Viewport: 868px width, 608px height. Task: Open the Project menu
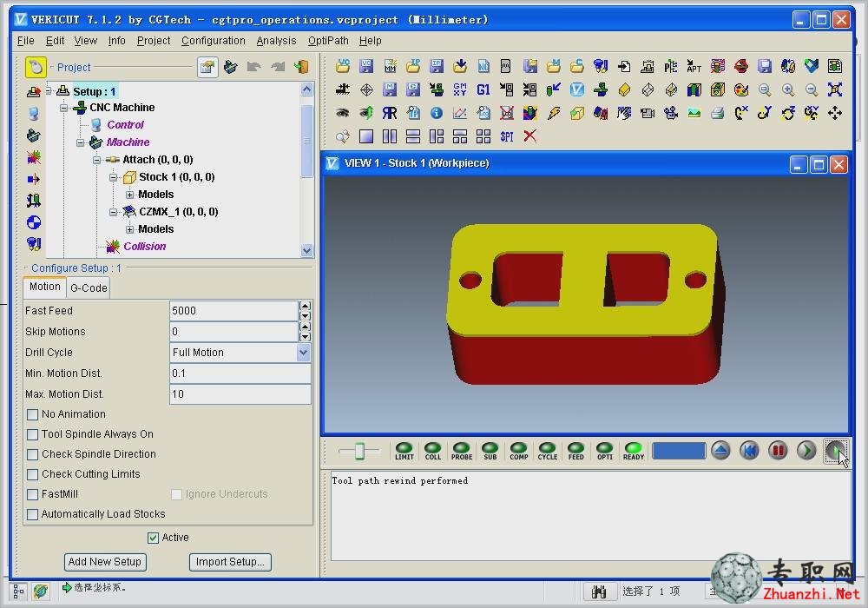154,41
